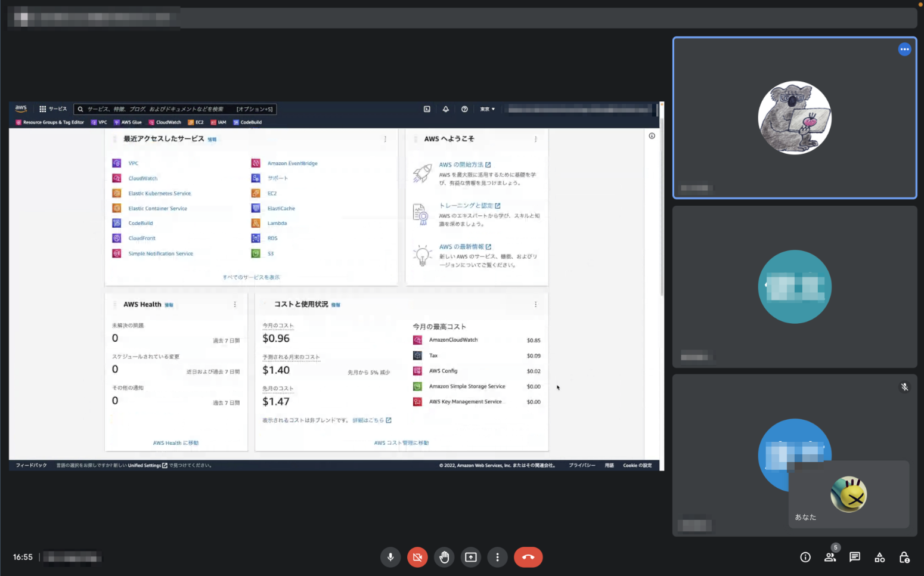Raise your hand in the meeting

444,557
